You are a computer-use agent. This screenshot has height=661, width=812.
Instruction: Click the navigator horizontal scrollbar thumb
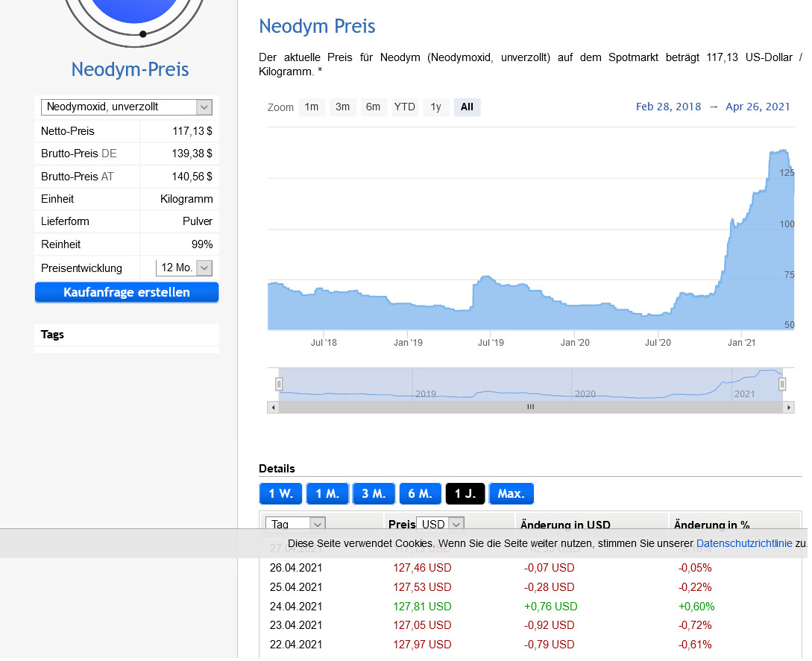[x=530, y=408]
